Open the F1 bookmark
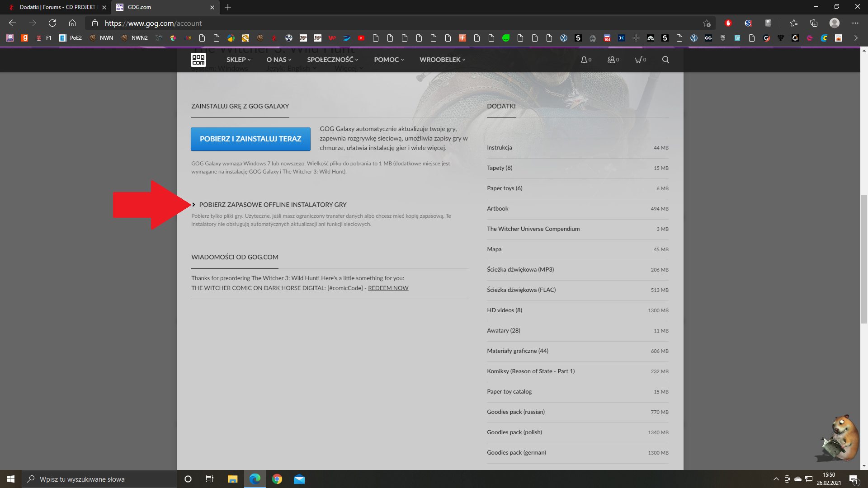This screenshot has width=868, height=488. pyautogui.click(x=44, y=38)
